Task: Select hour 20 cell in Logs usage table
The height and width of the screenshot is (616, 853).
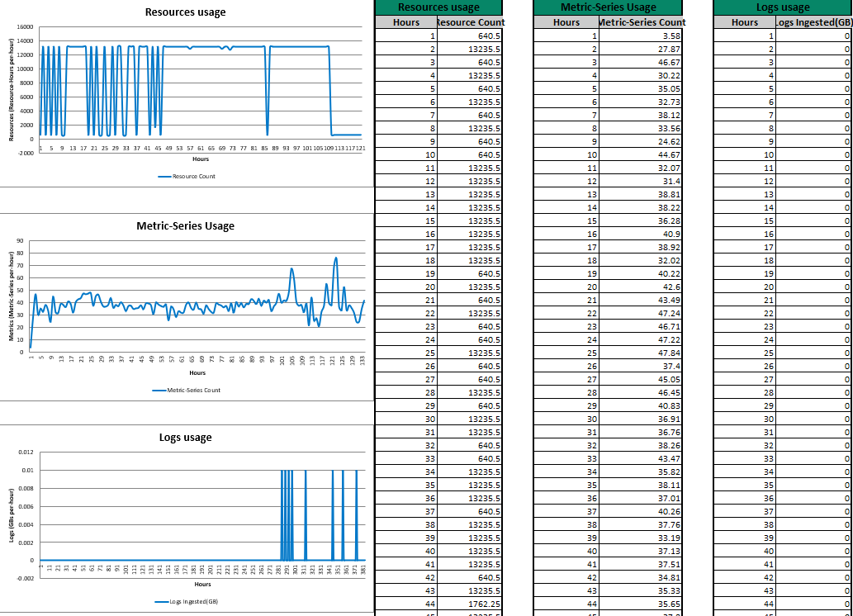Action: tap(744, 287)
